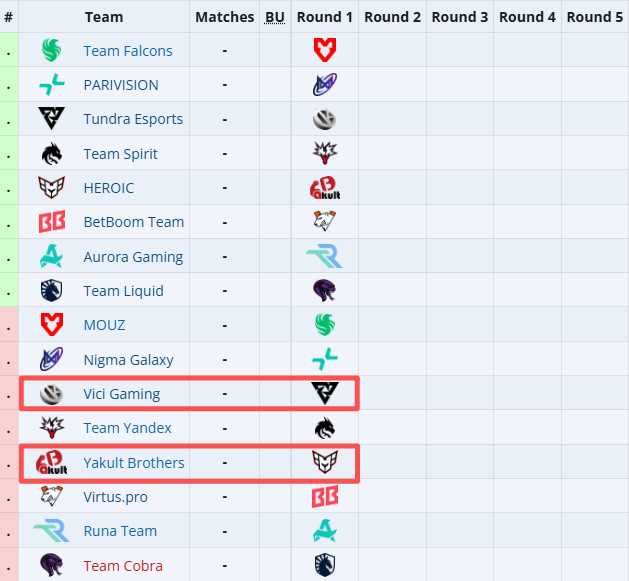Screen dimensions: 629x581
Task: Click the Matches column header
Action: (225, 17)
